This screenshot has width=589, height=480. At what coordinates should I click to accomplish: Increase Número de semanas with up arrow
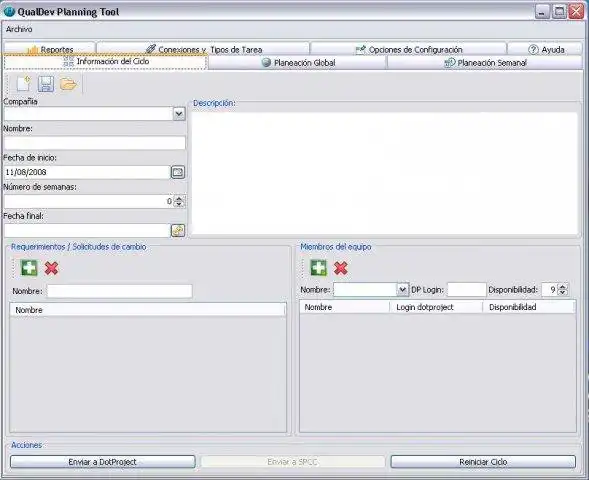coord(179,199)
